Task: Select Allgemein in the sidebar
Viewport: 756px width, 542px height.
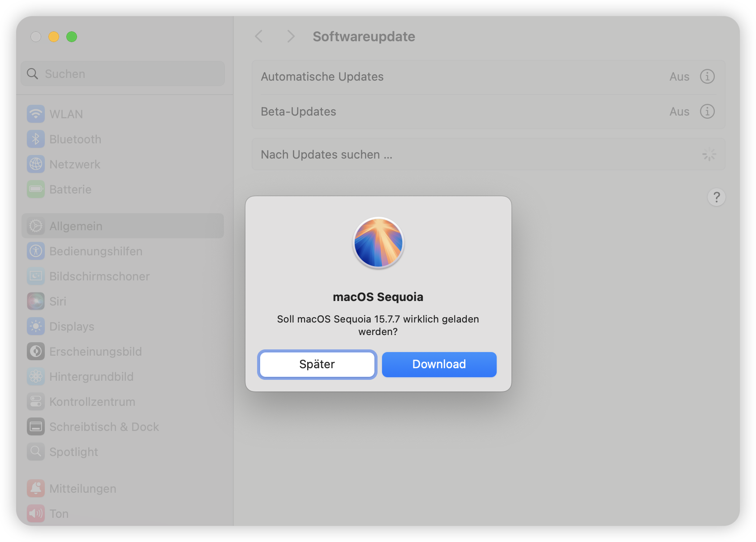Action: click(123, 226)
